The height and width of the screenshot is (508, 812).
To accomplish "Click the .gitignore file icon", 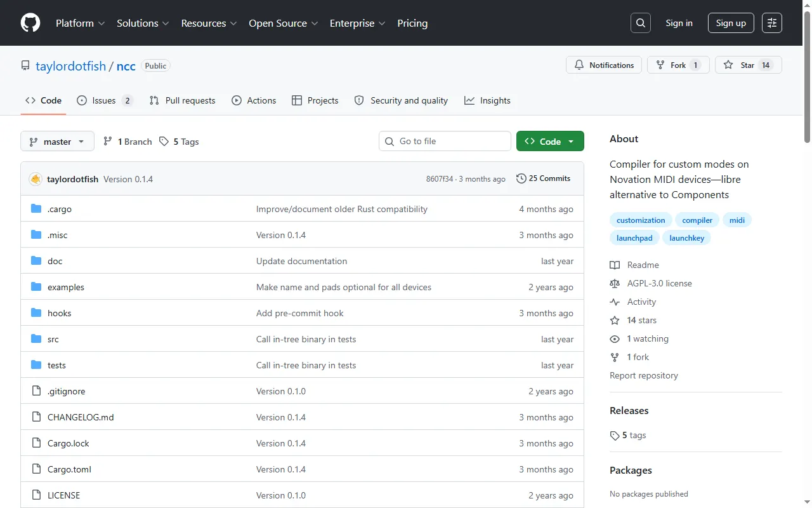I will click(x=36, y=391).
